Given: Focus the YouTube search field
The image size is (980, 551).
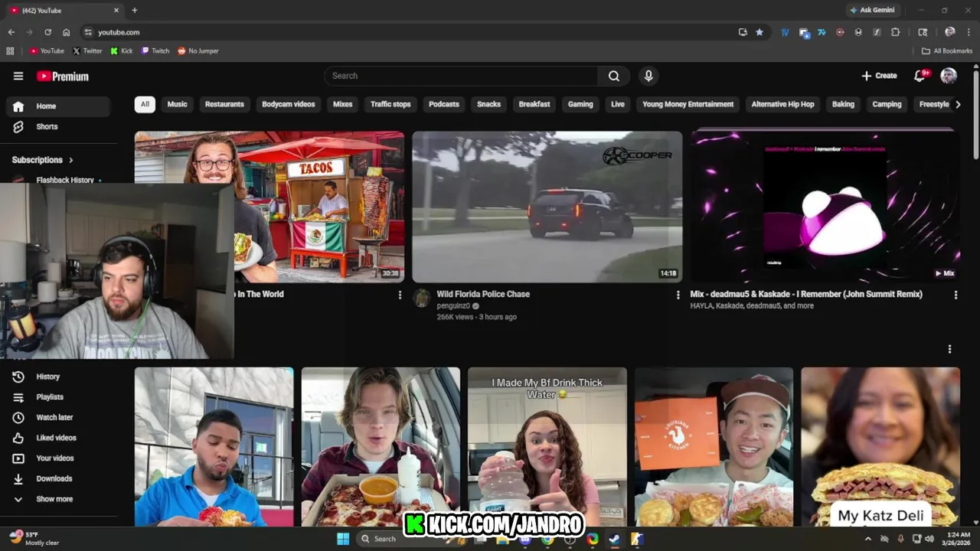Looking at the screenshot, I should click(x=462, y=76).
